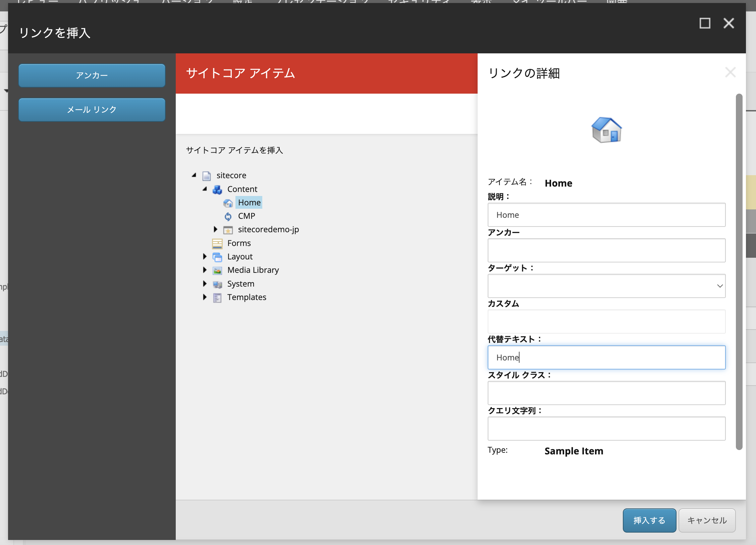Click the sitecoredemo-jp site icon
The image size is (756, 545).
point(228,230)
